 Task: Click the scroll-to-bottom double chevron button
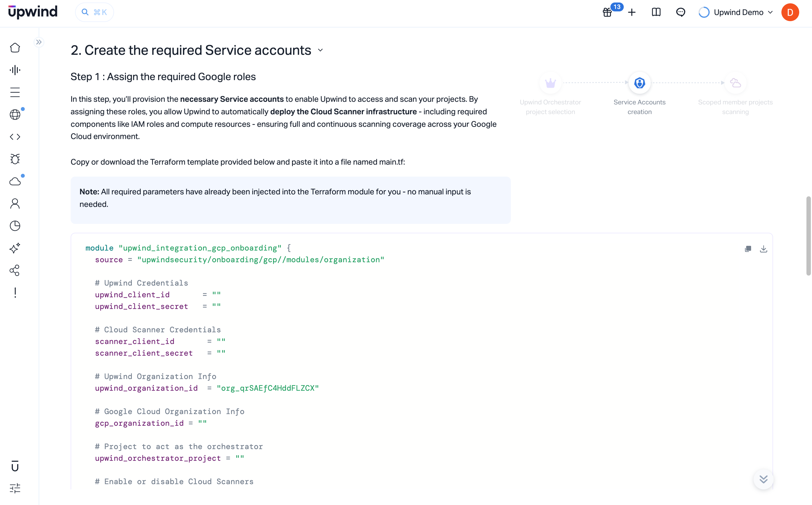tap(763, 479)
